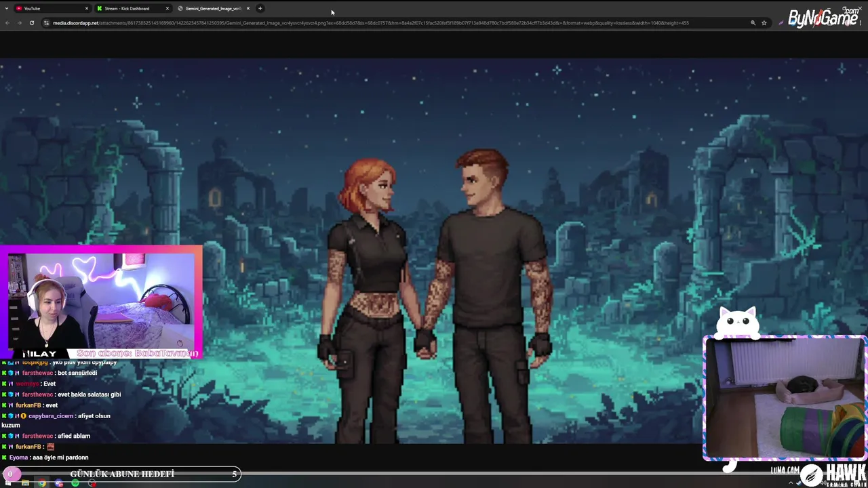The image size is (868, 488).
Task: Open site information icon in address bar
Action: tap(46, 23)
